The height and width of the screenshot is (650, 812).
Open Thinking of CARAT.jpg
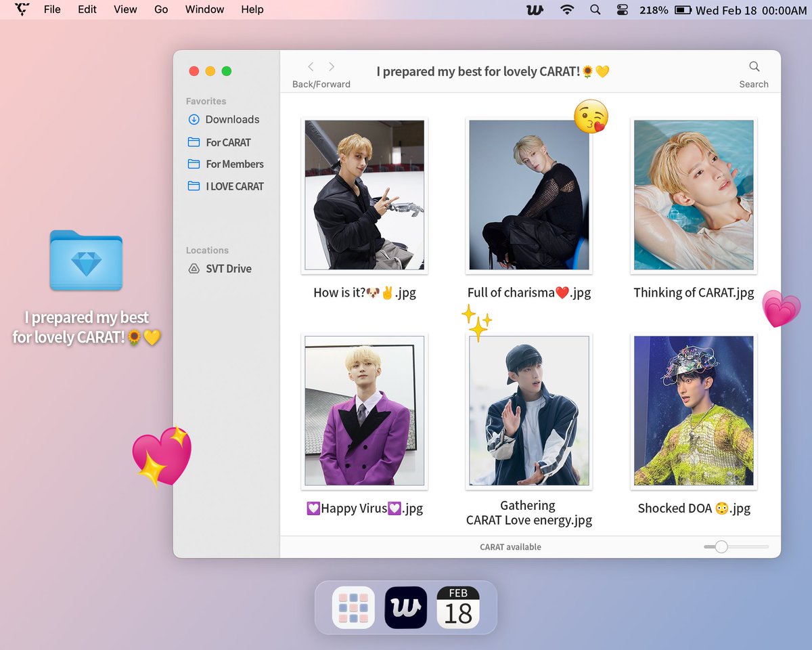point(693,196)
